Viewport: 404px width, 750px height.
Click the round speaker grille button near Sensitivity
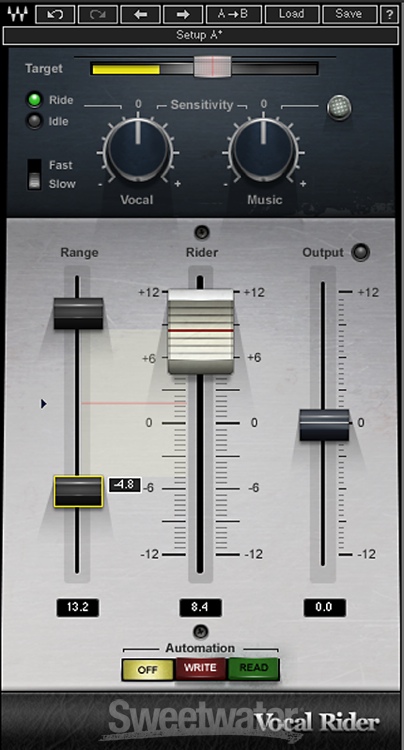(x=339, y=108)
